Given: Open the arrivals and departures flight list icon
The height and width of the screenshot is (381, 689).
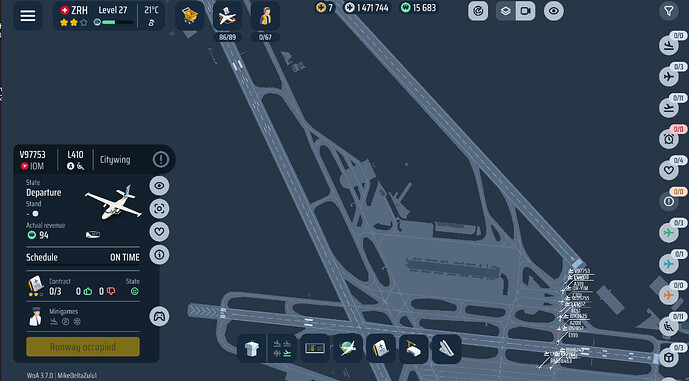Looking at the screenshot, I should pos(282,349).
